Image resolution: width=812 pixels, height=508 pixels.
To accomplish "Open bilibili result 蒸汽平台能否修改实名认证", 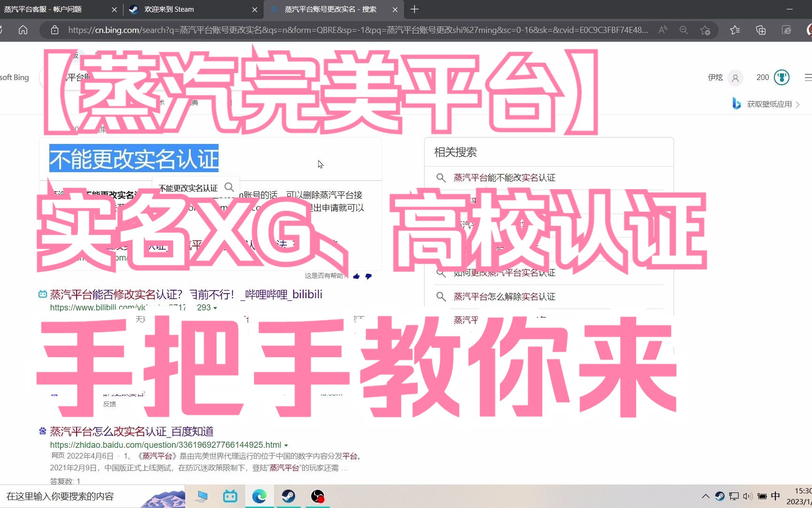I will pyautogui.click(x=186, y=294).
